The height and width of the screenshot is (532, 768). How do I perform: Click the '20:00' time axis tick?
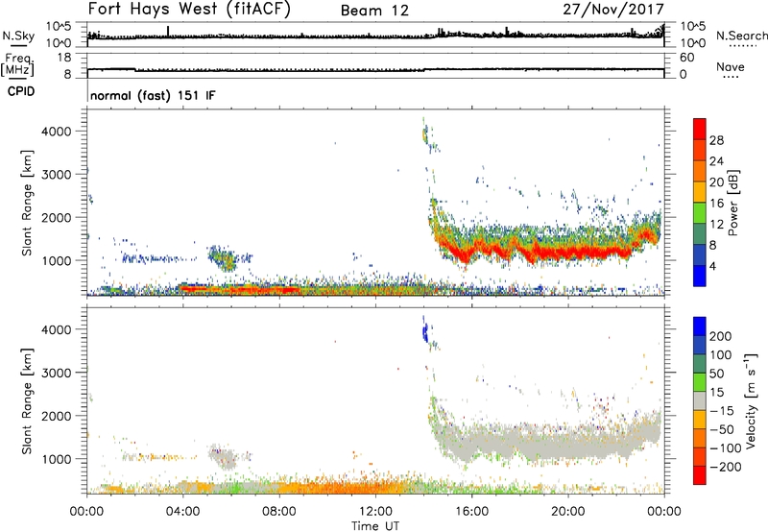click(567, 512)
